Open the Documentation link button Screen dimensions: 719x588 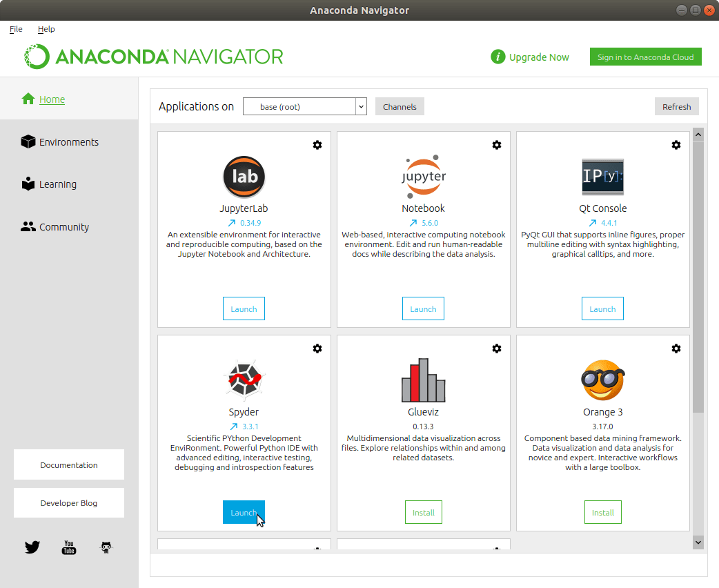pyautogui.click(x=69, y=464)
